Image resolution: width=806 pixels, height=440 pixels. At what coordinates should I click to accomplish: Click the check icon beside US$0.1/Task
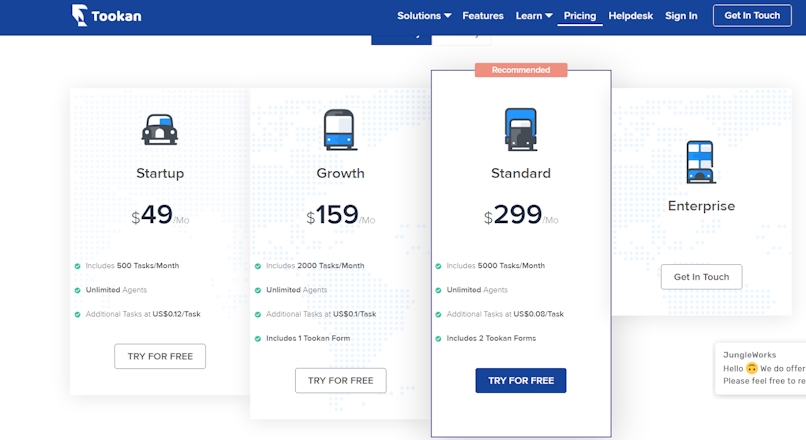[258, 315]
